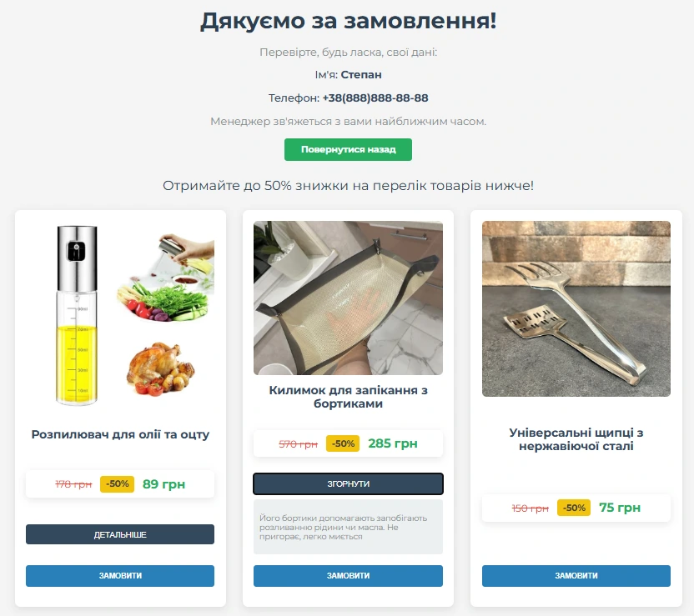Open the oil sprayer bottle image
Viewport: 694px width, 616px height.
click(120, 315)
